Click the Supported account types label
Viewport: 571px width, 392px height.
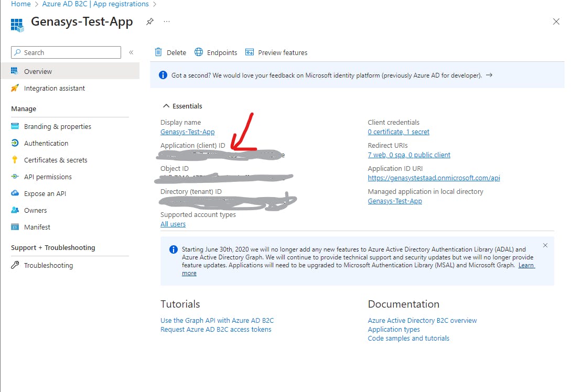[198, 214]
